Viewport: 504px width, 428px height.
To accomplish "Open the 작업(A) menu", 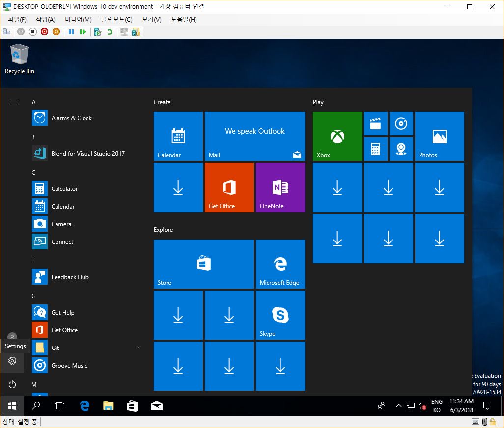I will 46,19.
